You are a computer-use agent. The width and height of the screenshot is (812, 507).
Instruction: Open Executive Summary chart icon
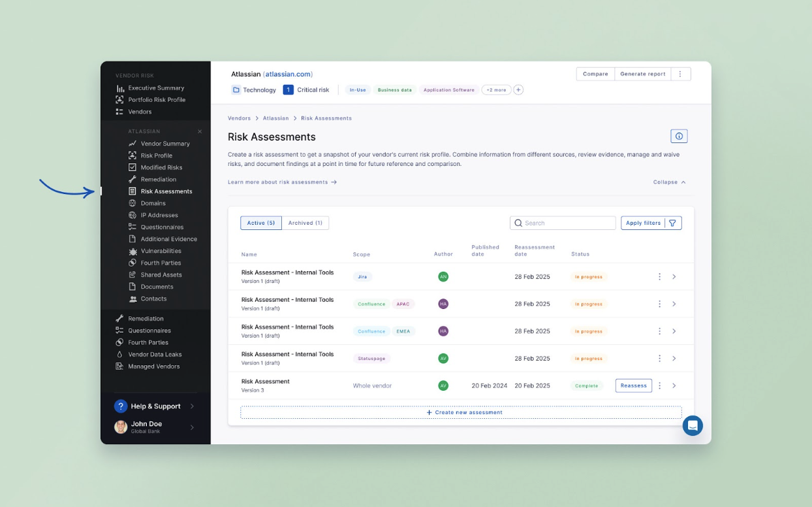119,88
